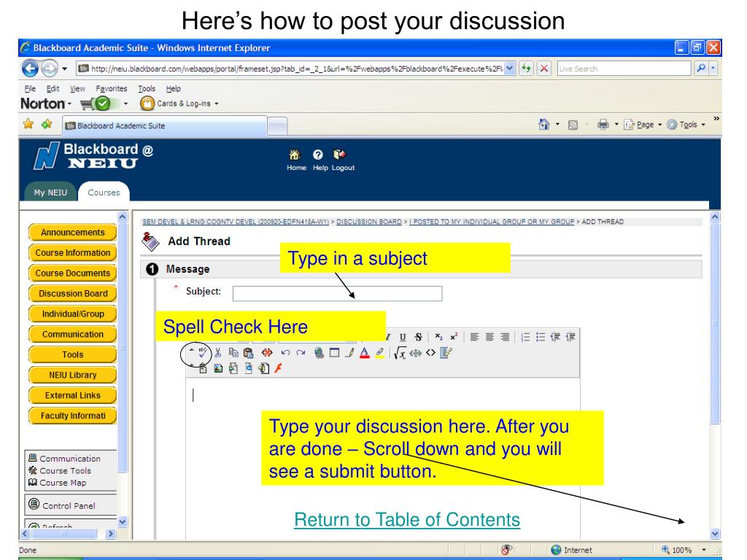This screenshot has height=560, width=747.
Task: Click the red text color icon
Action: click(x=365, y=353)
